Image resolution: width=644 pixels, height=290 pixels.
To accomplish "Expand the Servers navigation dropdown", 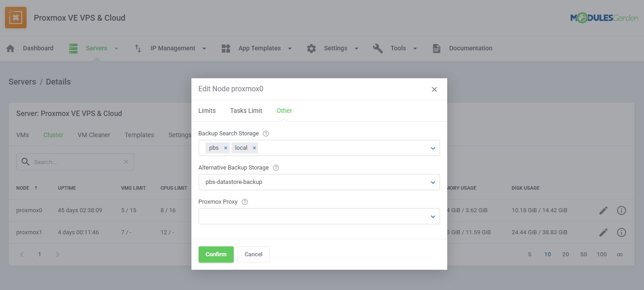I will point(116,48).
